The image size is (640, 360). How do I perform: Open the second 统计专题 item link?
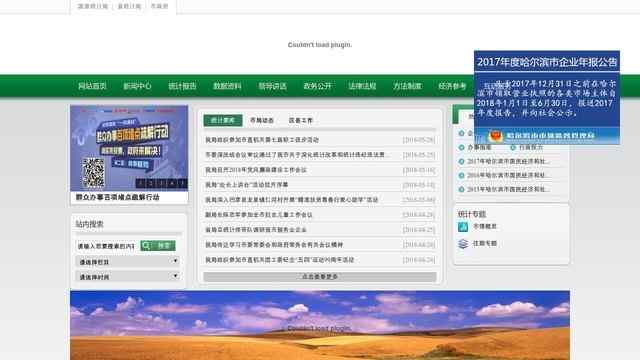click(x=484, y=243)
